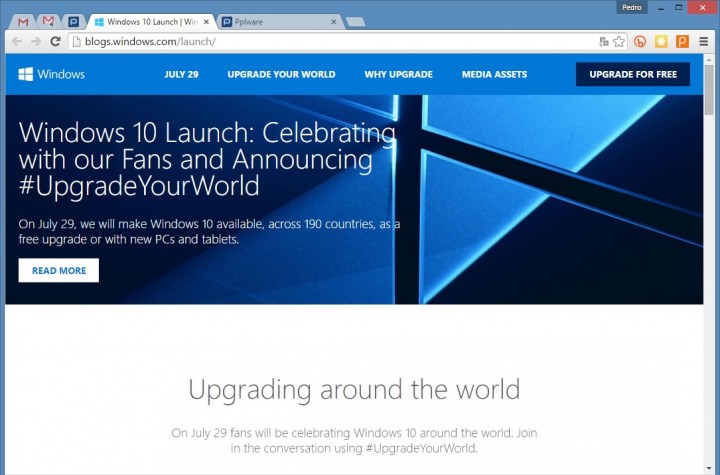Click the UPGRADE FOR FREE button
Screen dimensions: 720x475
tap(633, 74)
